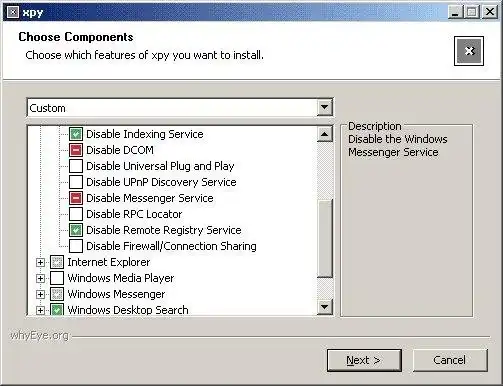Select Disable Universal Plug and Play label

click(160, 166)
